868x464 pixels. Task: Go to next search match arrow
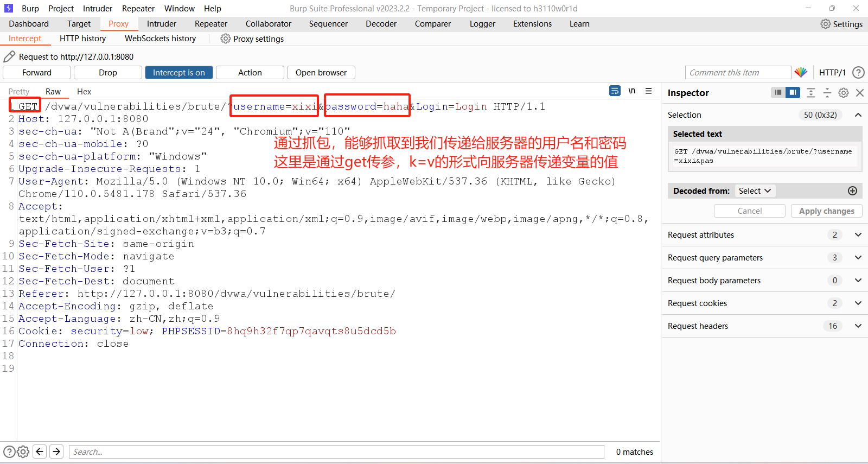(x=56, y=452)
